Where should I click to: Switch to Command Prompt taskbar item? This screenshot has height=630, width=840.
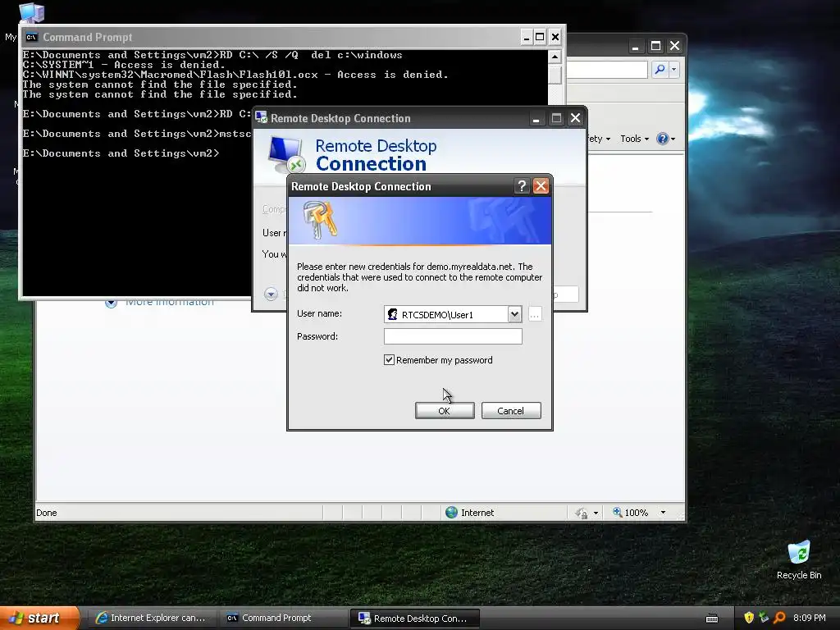point(282,618)
